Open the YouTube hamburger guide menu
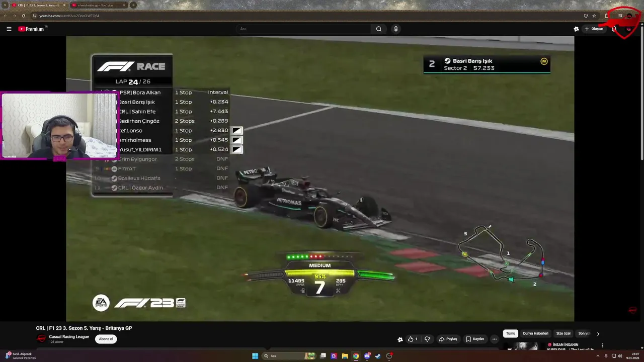 click(9, 29)
